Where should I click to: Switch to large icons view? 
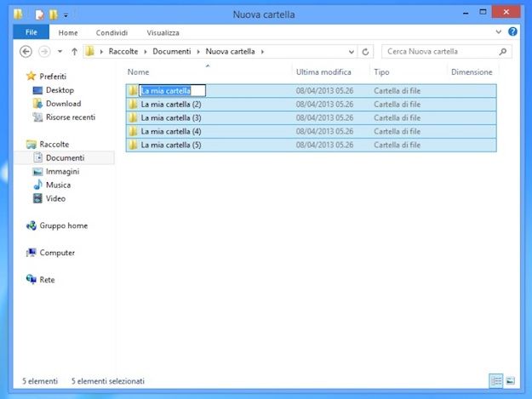coord(511,381)
